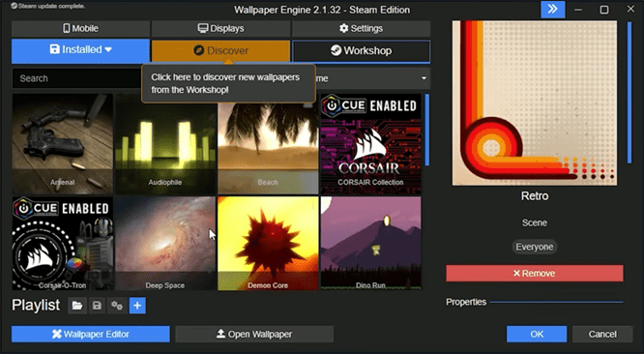This screenshot has width=644, height=354.
Task: Switch to the Workshop tab
Action: (x=361, y=51)
